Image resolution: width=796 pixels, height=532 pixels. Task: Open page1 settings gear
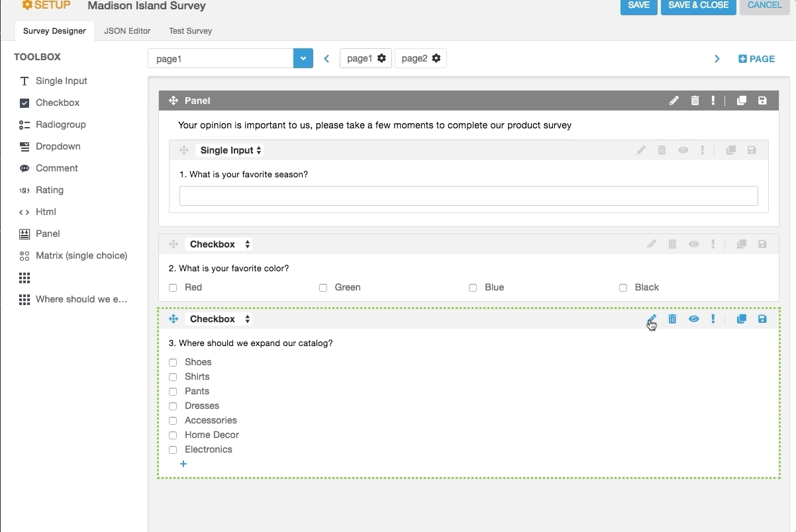tap(381, 58)
